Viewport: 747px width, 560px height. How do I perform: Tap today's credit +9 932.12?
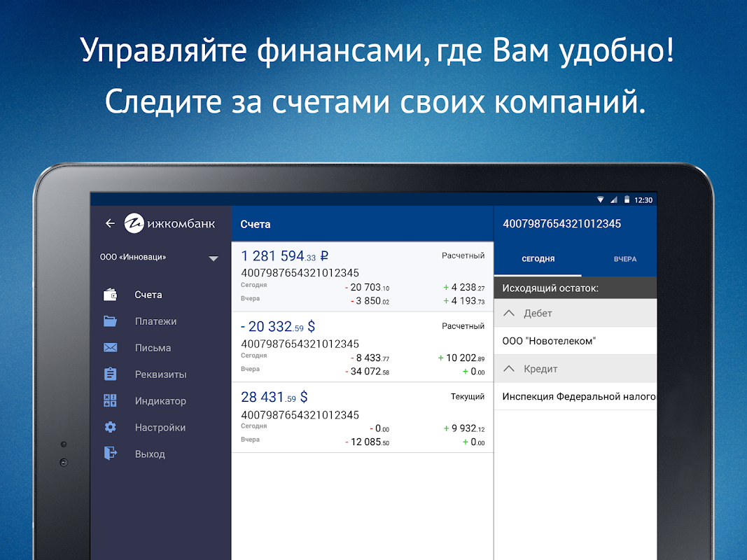(464, 428)
